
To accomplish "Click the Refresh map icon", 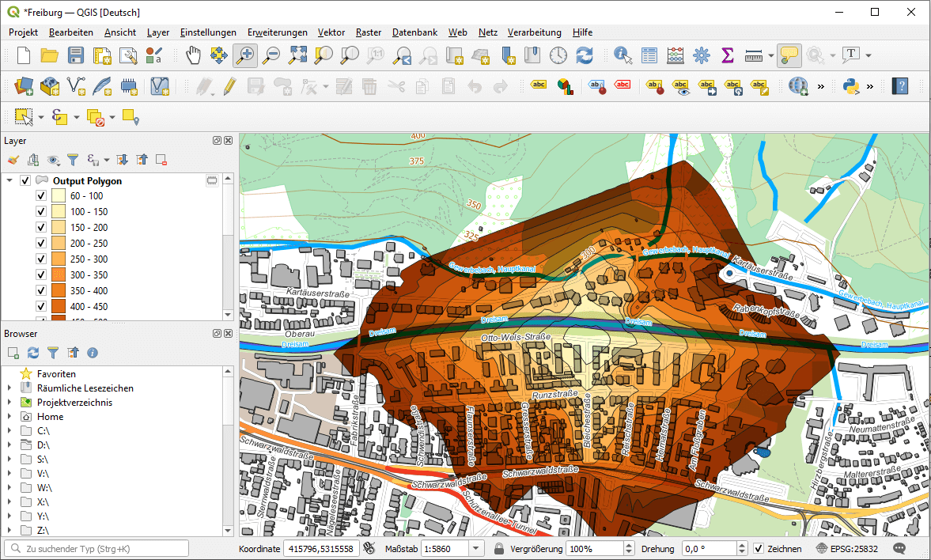I will tap(585, 55).
